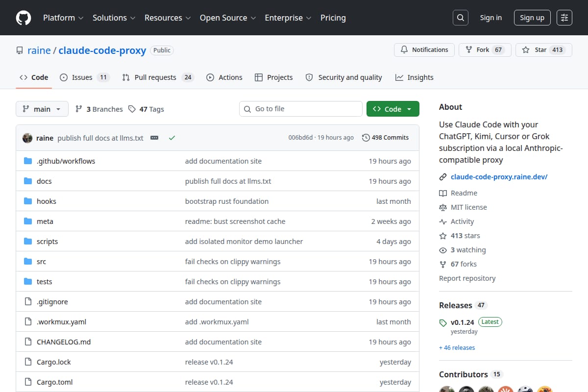Click the src folder icon

[28, 262]
